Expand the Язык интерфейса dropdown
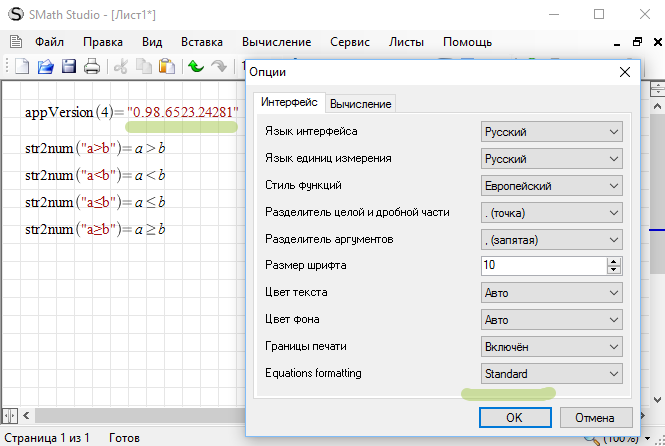 point(551,131)
